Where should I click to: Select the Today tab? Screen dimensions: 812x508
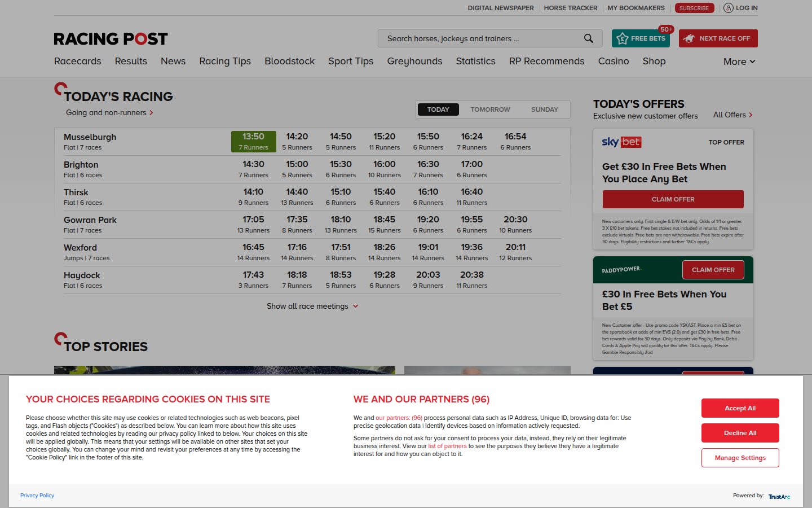438,110
